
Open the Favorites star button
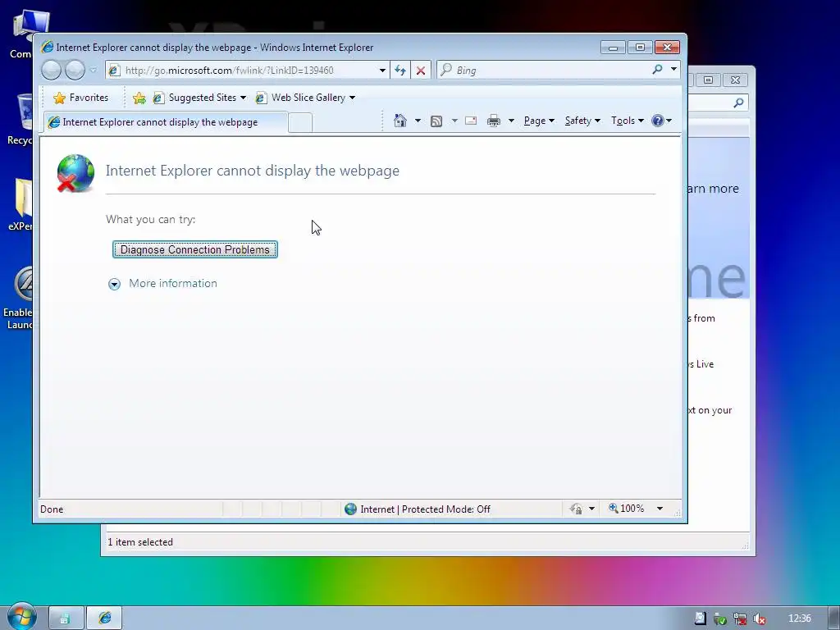pyautogui.click(x=81, y=98)
